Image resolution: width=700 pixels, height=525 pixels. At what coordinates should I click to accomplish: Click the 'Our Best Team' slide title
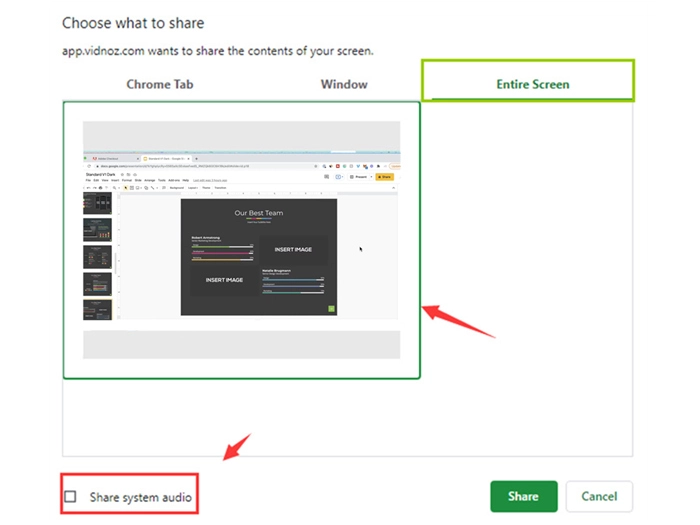pos(259,213)
